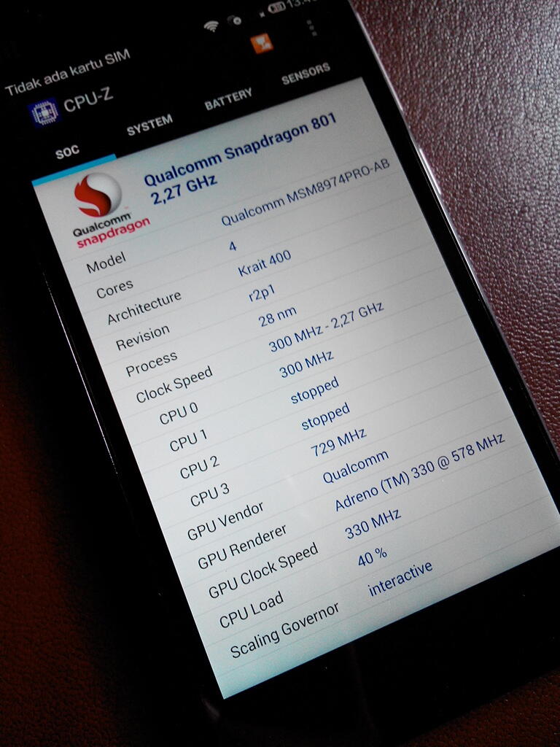The height and width of the screenshot is (747, 560).
Task: Tap the 'Adreno (TM) 330 @ 578 MHz' value
Action: pos(419,472)
